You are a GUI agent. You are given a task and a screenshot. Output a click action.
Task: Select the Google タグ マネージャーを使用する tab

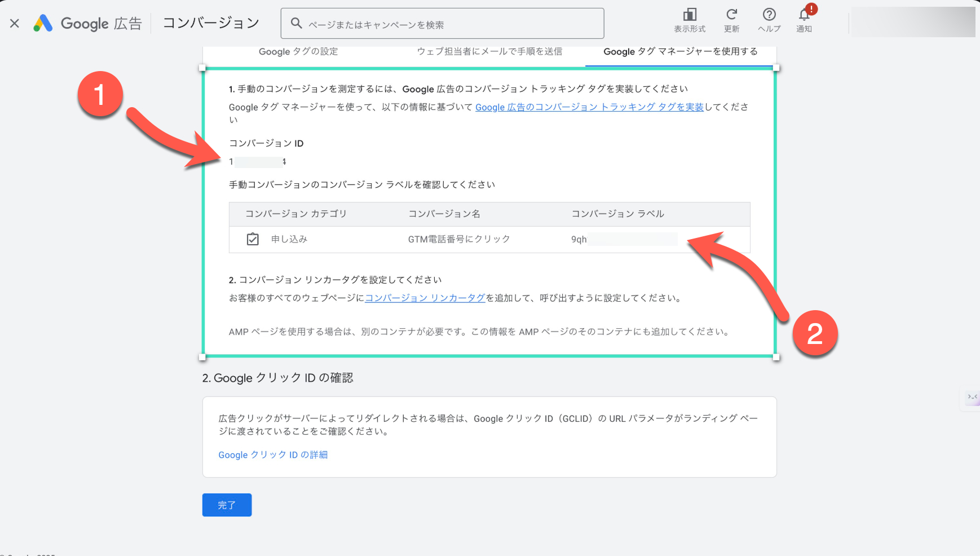tap(680, 51)
